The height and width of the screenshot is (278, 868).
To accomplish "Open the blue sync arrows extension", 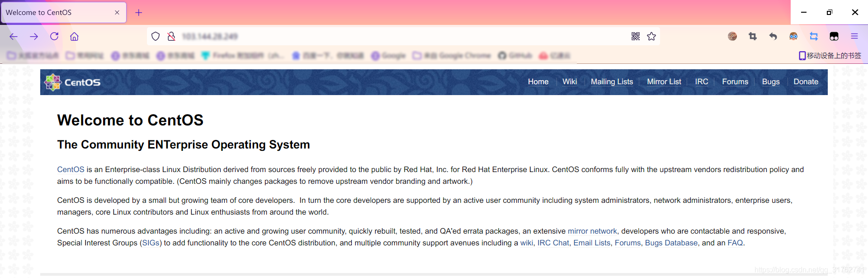I will coord(814,36).
